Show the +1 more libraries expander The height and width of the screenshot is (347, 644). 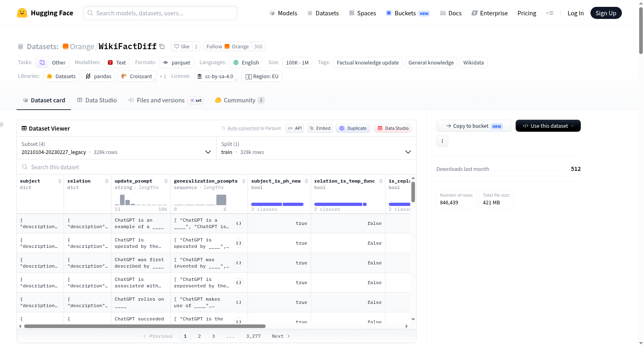(163, 76)
